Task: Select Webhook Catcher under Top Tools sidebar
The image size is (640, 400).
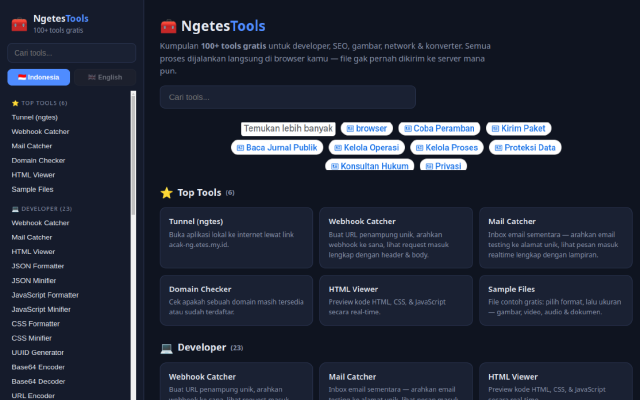Action: 40,132
